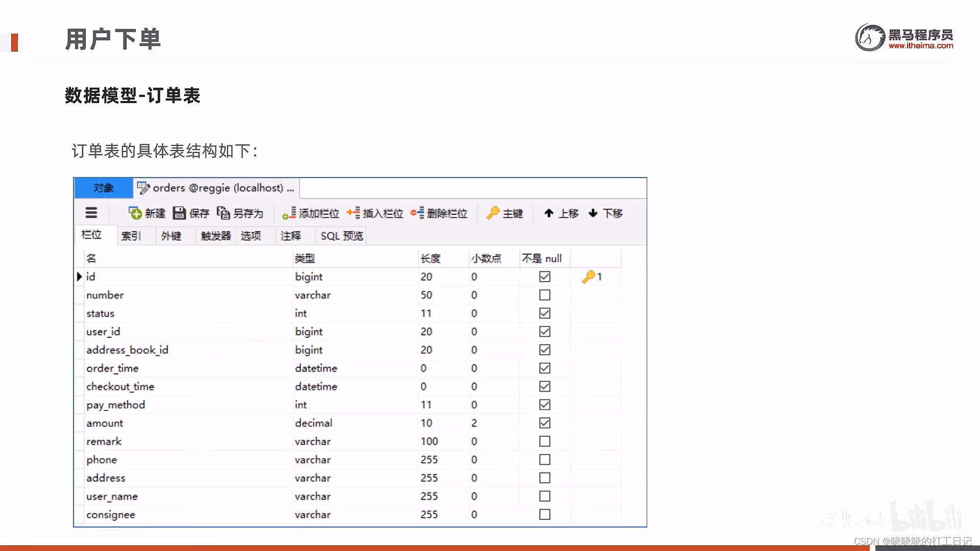Toggle Not null checkbox for phone
This screenshot has width=980, height=551.
(545, 460)
